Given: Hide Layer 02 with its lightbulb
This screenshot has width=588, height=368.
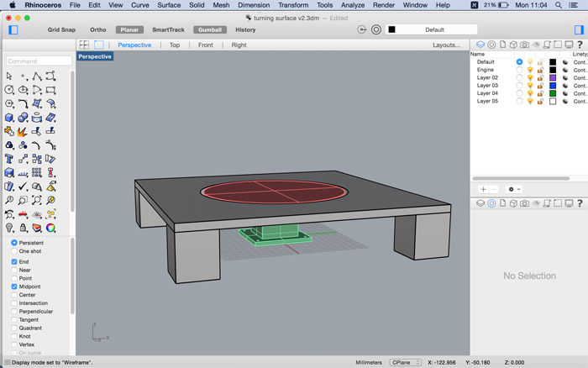Looking at the screenshot, I should [530, 77].
